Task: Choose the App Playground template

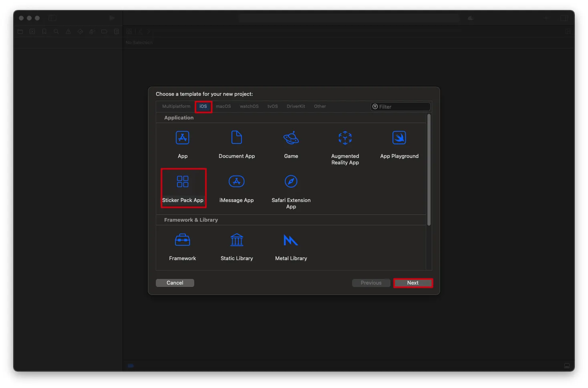Action: [399, 138]
